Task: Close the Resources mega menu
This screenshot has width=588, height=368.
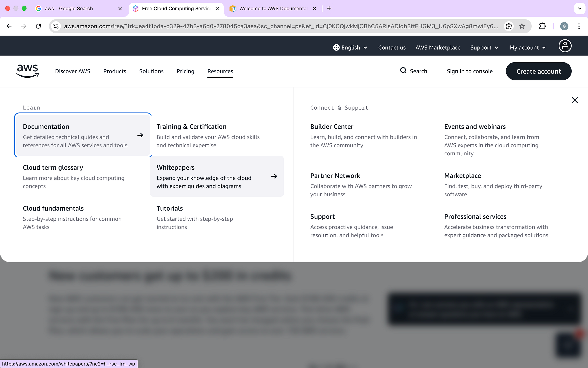Action: click(x=575, y=100)
